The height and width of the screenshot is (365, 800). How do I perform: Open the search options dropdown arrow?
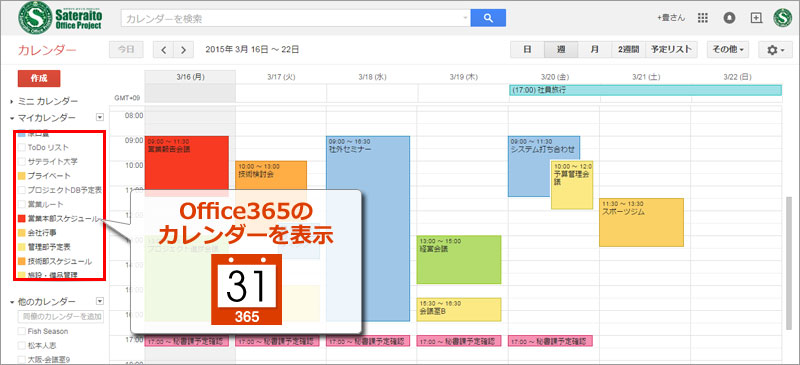465,18
